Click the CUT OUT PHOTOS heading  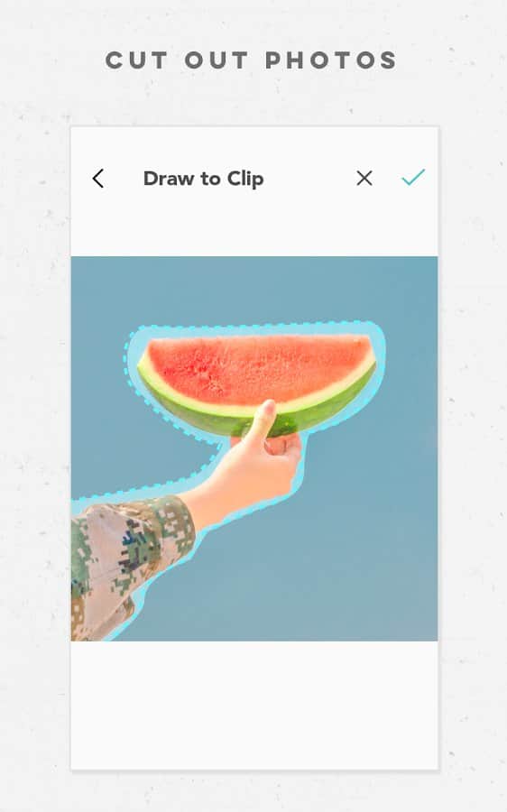(x=251, y=60)
